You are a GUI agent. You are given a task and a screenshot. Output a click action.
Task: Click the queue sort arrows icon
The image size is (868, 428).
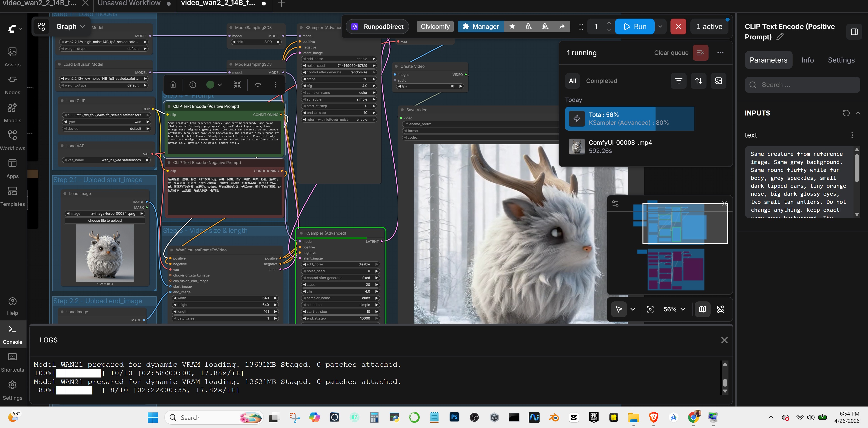pos(699,80)
